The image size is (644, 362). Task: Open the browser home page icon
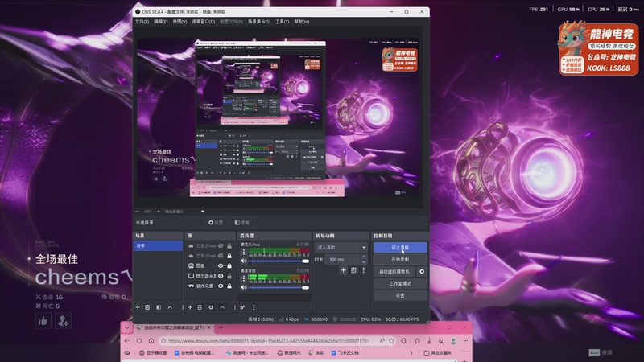coord(151,341)
